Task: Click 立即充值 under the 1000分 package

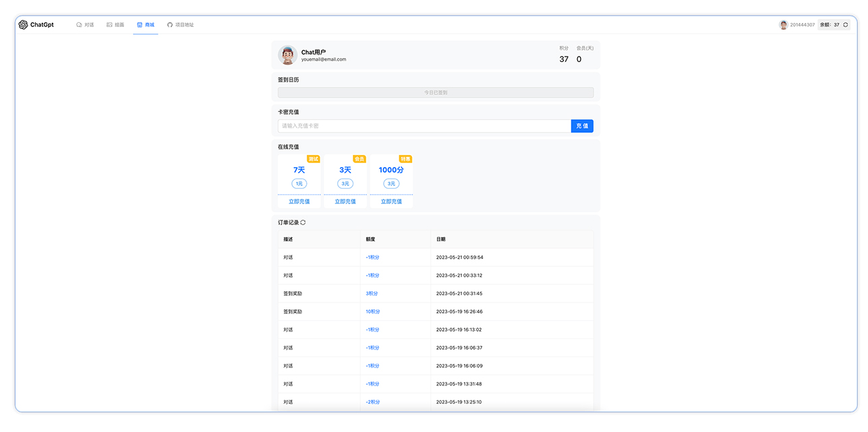Action: (x=391, y=201)
